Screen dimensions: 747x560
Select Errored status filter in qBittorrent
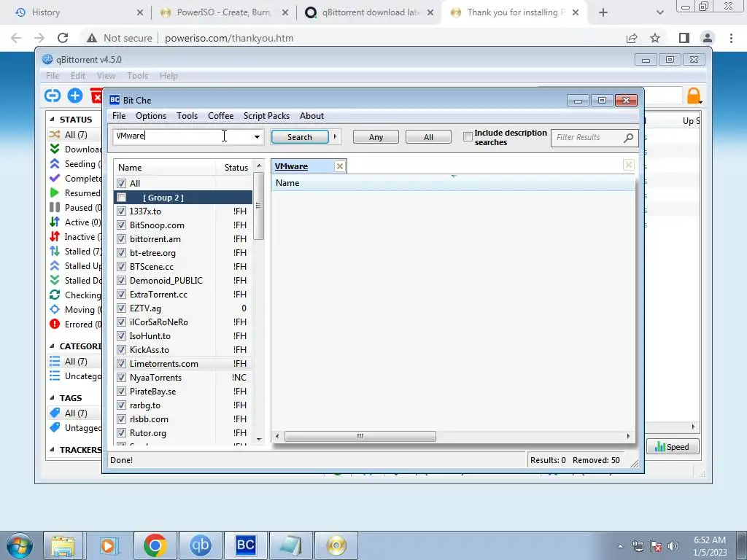pyautogui.click(x=76, y=324)
